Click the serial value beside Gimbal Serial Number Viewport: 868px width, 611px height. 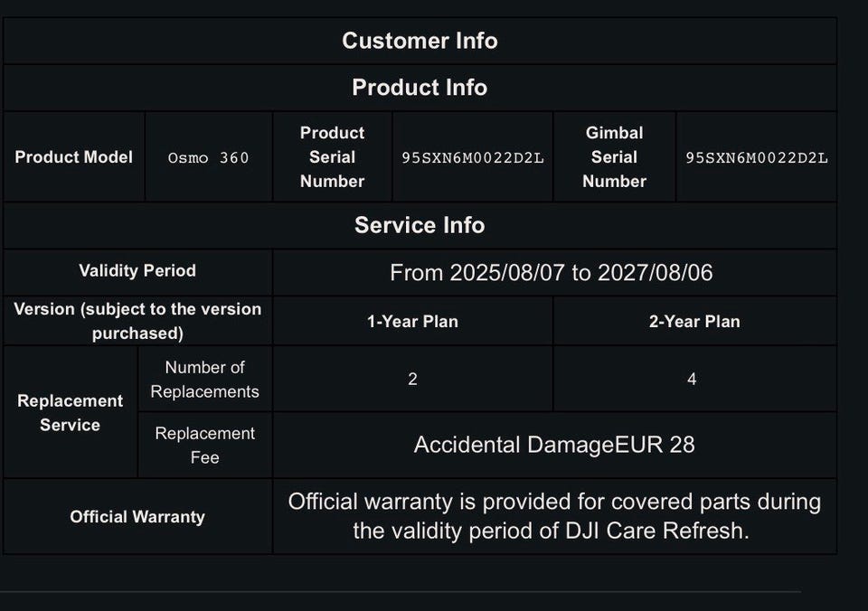756,158
